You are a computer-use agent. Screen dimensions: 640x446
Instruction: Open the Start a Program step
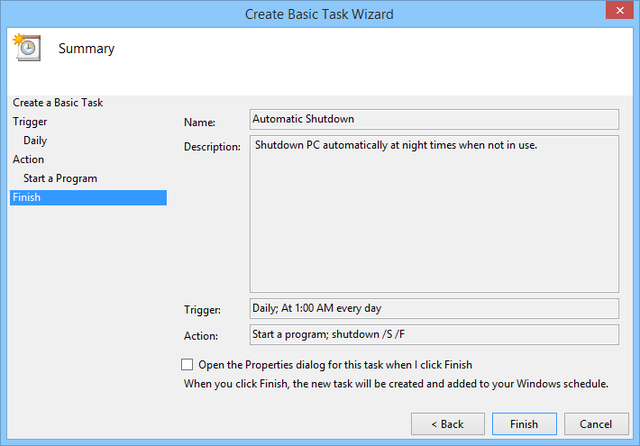click(x=60, y=178)
